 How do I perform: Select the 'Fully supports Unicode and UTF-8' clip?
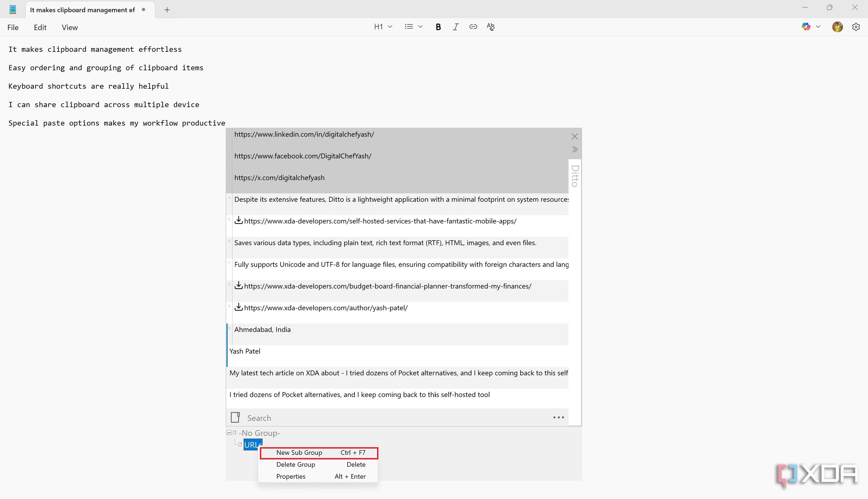pos(397,269)
